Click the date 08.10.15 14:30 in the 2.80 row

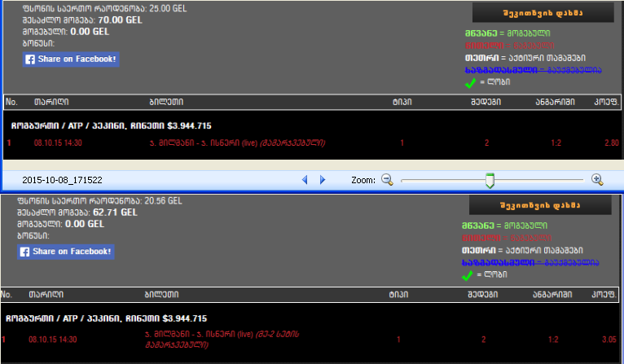58,143
